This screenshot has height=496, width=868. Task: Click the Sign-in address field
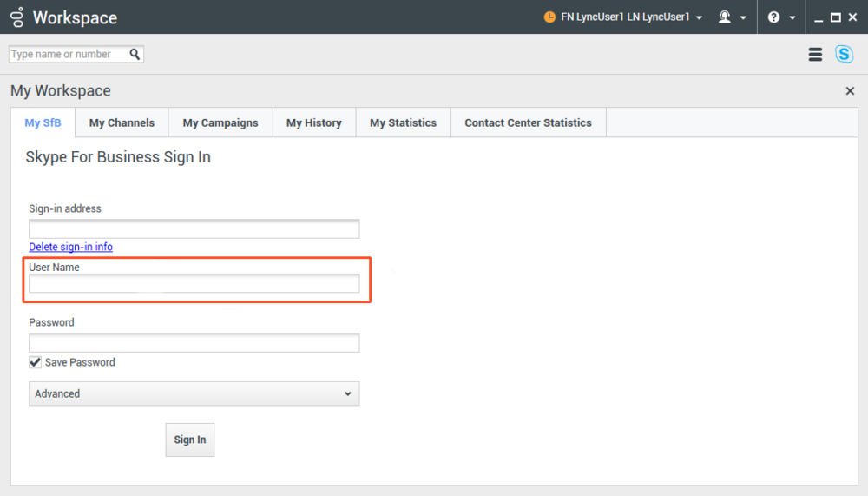point(194,228)
